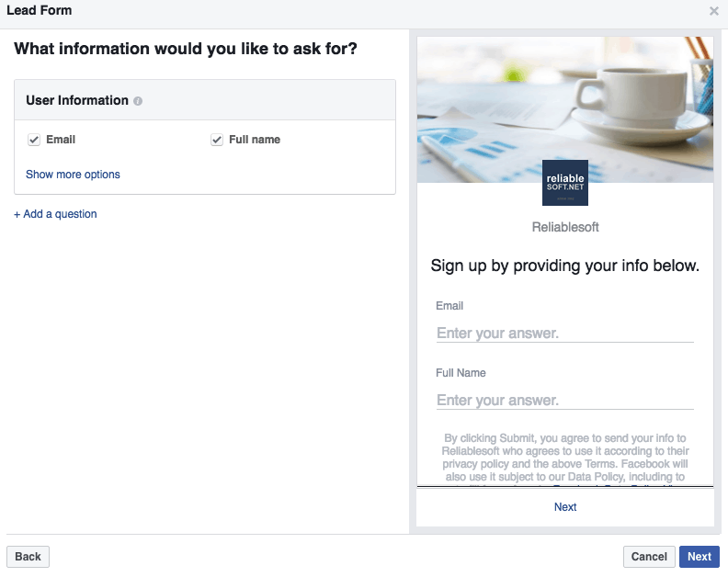Click the privacy disclaimer text in preview
The height and width of the screenshot is (577, 728).
click(x=565, y=458)
